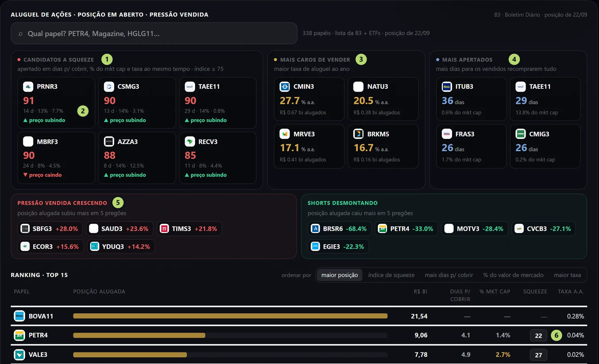Click the VALE3 logo in the ranking
The width and height of the screenshot is (599, 364).
point(19,355)
